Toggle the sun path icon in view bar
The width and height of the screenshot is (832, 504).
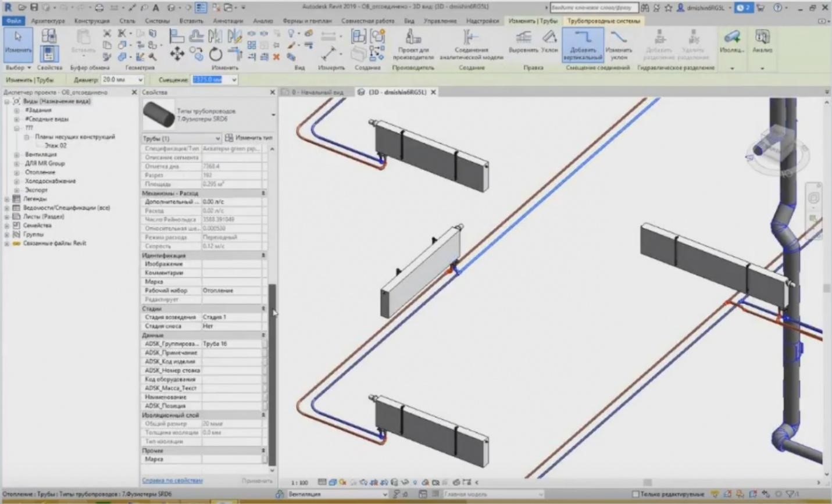(x=342, y=482)
